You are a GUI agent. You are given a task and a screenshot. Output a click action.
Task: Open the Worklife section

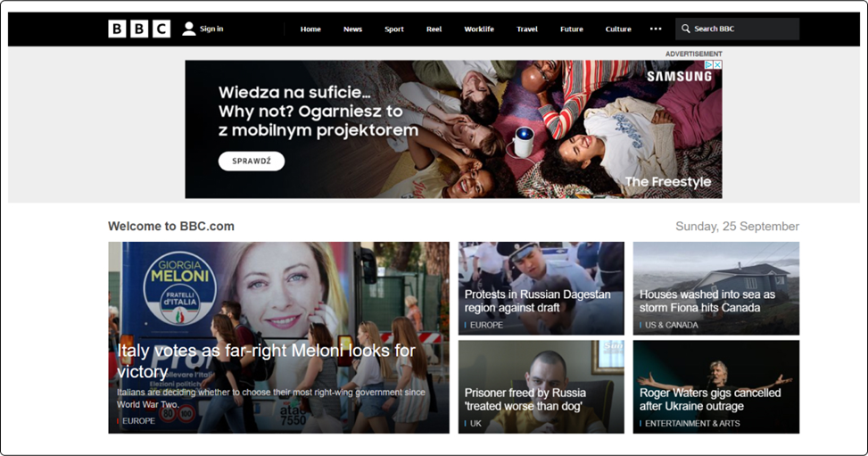coord(479,29)
